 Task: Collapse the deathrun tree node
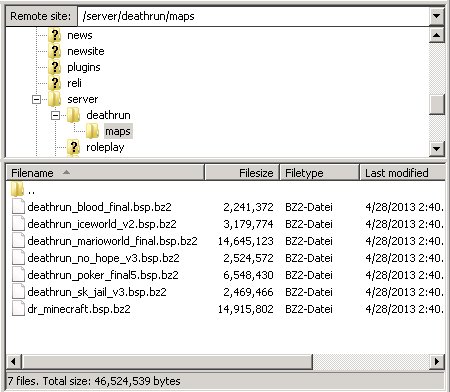55,115
